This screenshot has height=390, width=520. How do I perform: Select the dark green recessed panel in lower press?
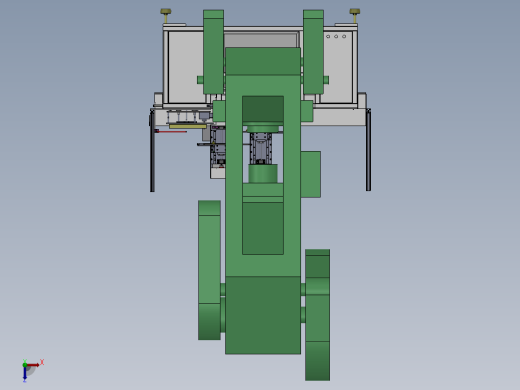tap(263, 229)
